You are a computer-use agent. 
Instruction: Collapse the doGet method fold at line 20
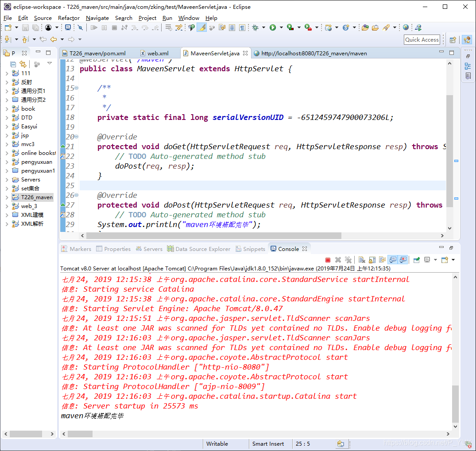(x=77, y=137)
